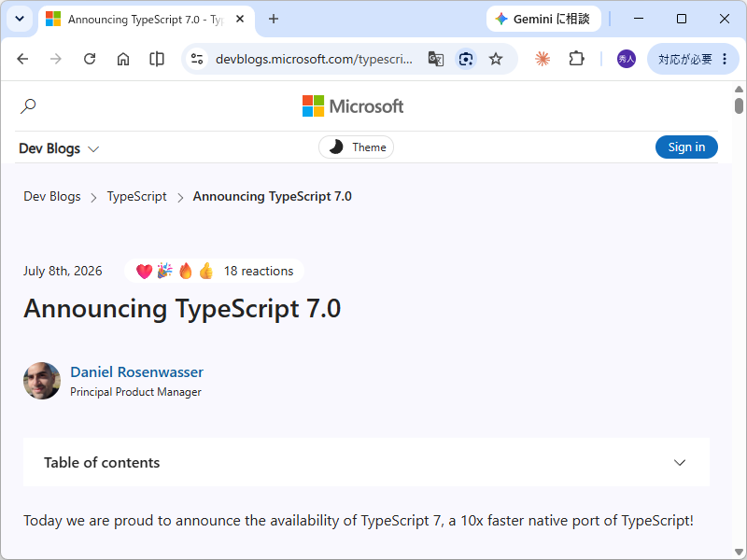Open the purple profile avatar

pos(626,59)
